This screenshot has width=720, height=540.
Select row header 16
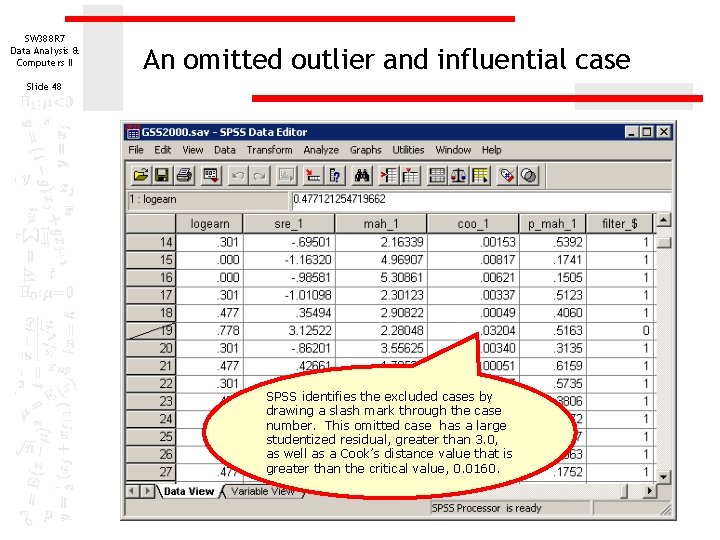151,277
